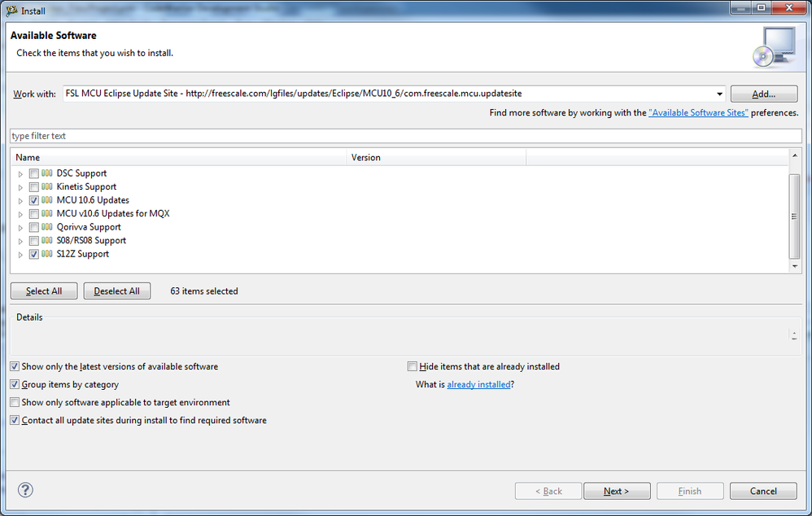Viewport: 812px width, 516px height.
Task: Click the Add... button
Action: 764,94
